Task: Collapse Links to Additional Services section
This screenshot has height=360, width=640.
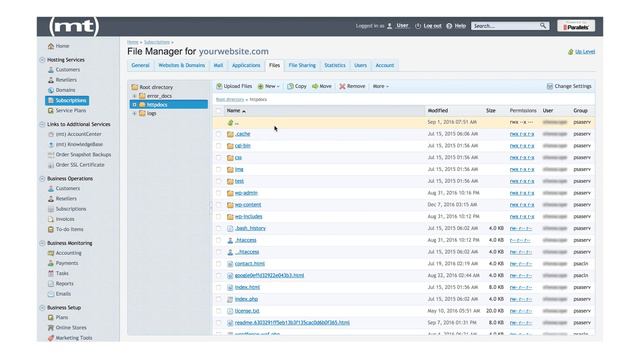Action: (x=42, y=124)
